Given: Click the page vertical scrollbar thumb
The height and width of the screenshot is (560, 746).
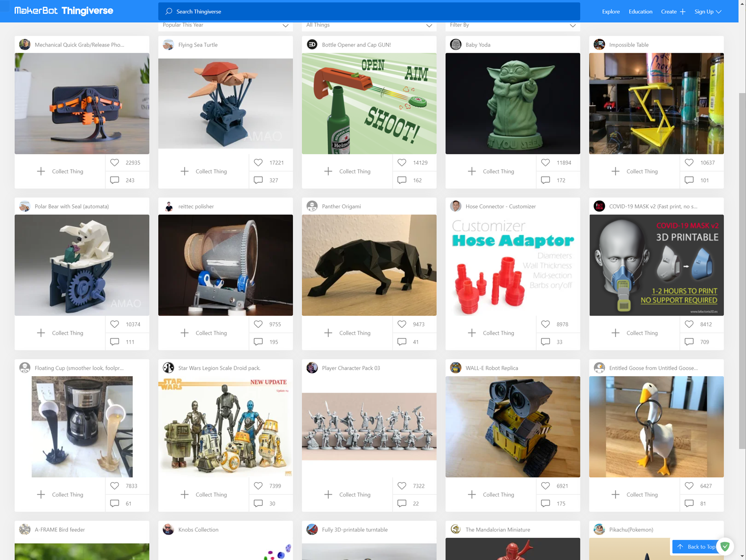Looking at the screenshot, I should pyautogui.click(x=742, y=270).
